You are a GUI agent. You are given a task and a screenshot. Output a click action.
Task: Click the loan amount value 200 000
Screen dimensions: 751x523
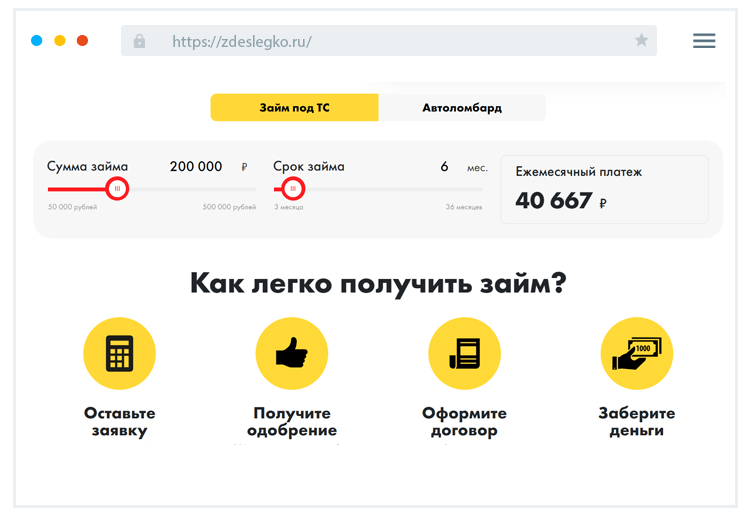click(196, 167)
